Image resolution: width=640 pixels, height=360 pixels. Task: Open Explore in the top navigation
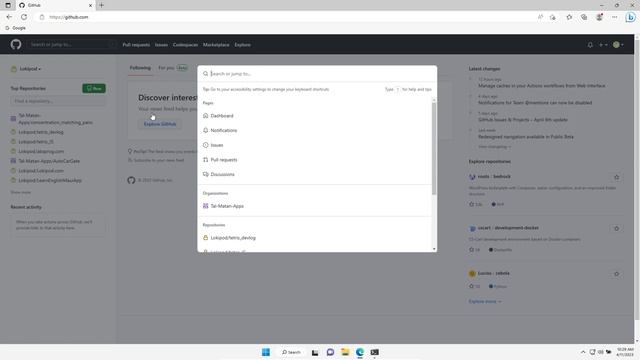pos(242,45)
